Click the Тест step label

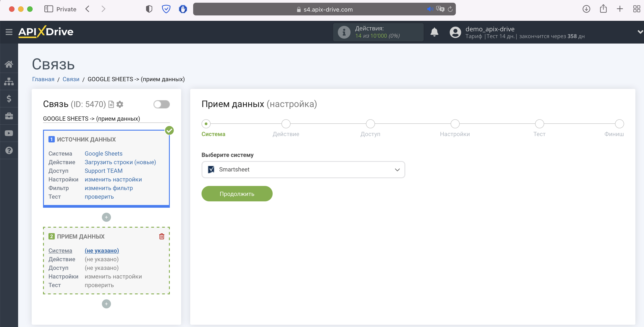[x=539, y=134]
